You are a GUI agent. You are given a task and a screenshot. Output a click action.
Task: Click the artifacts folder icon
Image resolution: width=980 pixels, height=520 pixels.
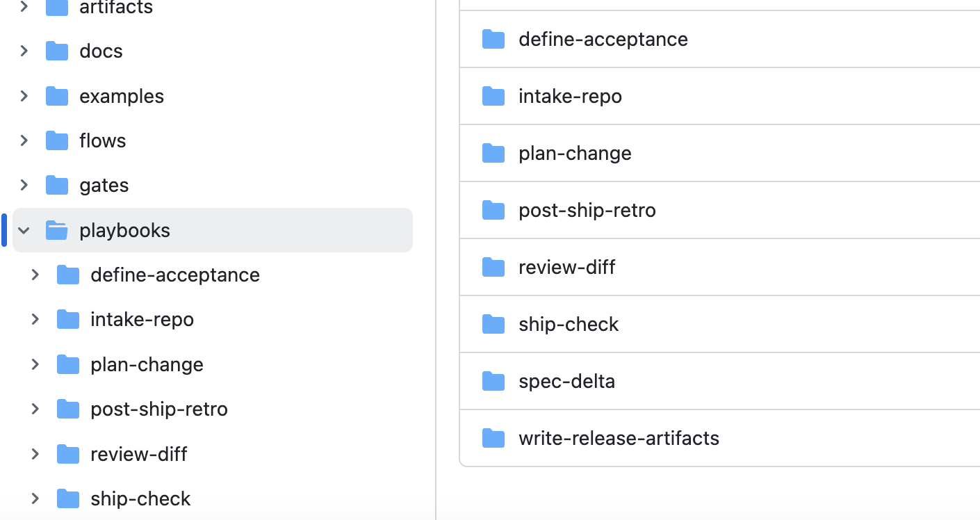57,8
